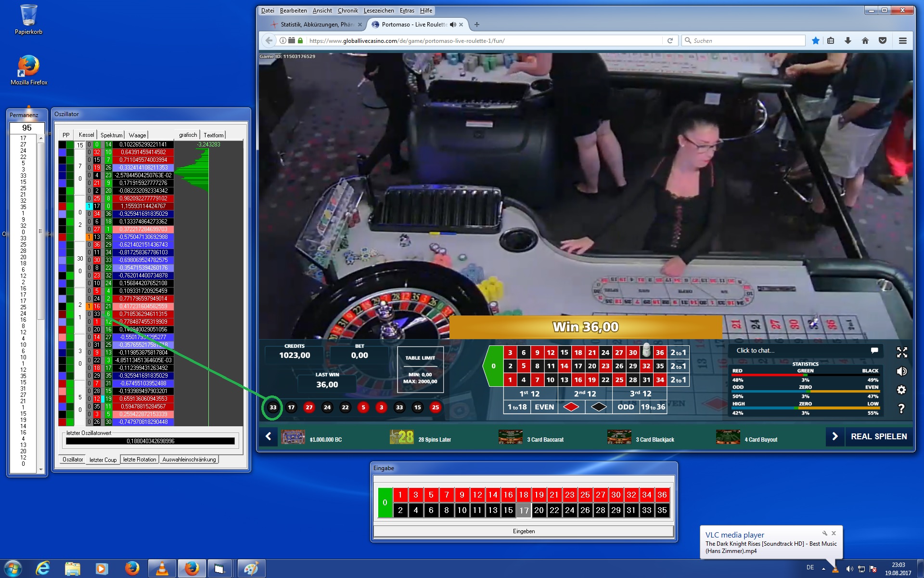The image size is (924, 578).
Task: Open VLC media player from taskbar
Action: click(x=162, y=569)
